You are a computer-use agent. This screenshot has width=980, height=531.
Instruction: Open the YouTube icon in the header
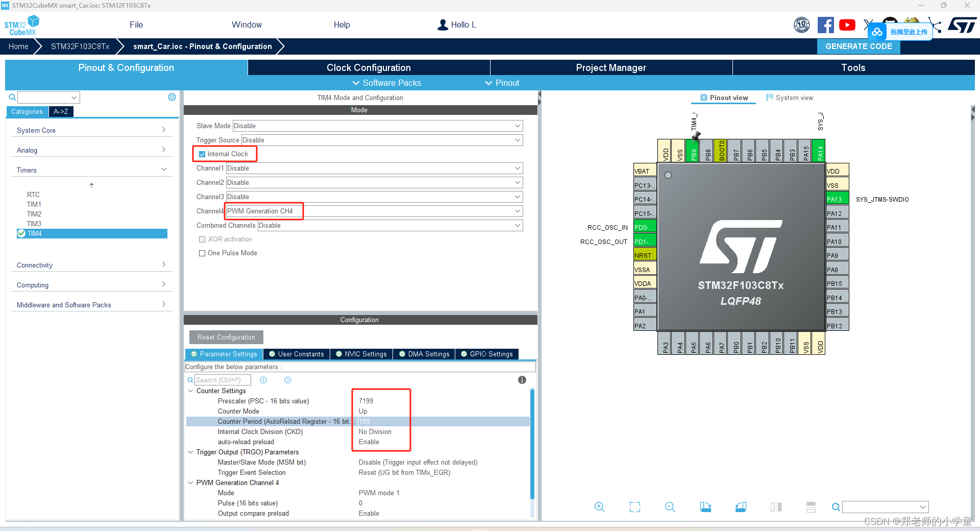pyautogui.click(x=847, y=25)
